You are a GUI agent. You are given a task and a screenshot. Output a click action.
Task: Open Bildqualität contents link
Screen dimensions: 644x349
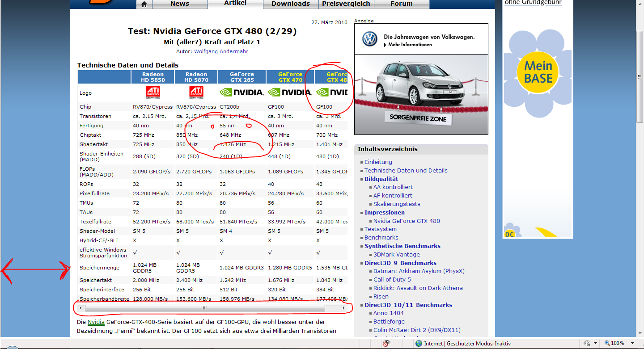381,179
